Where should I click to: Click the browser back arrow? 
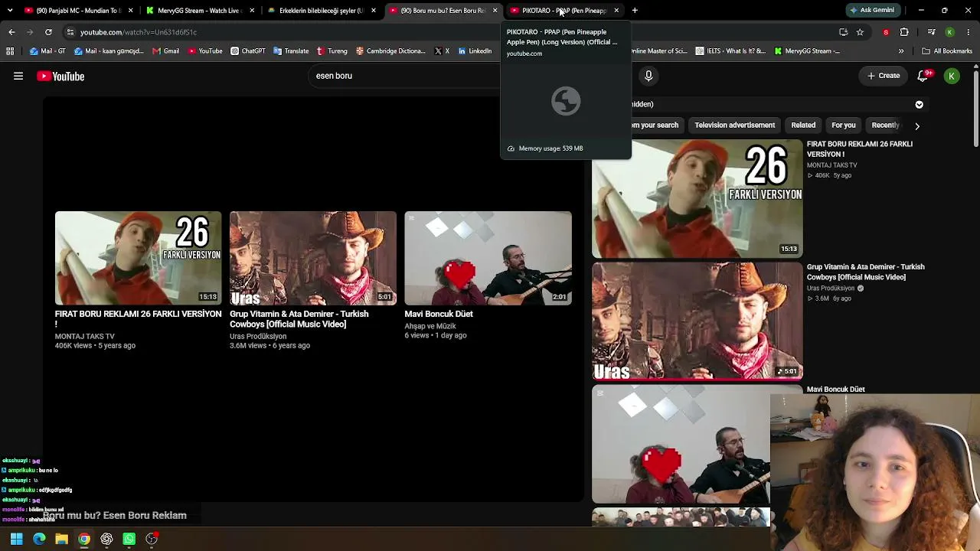coord(11,32)
